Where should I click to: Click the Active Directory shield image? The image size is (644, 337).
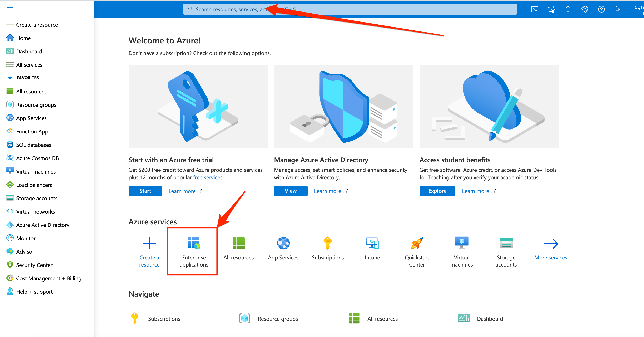[343, 107]
